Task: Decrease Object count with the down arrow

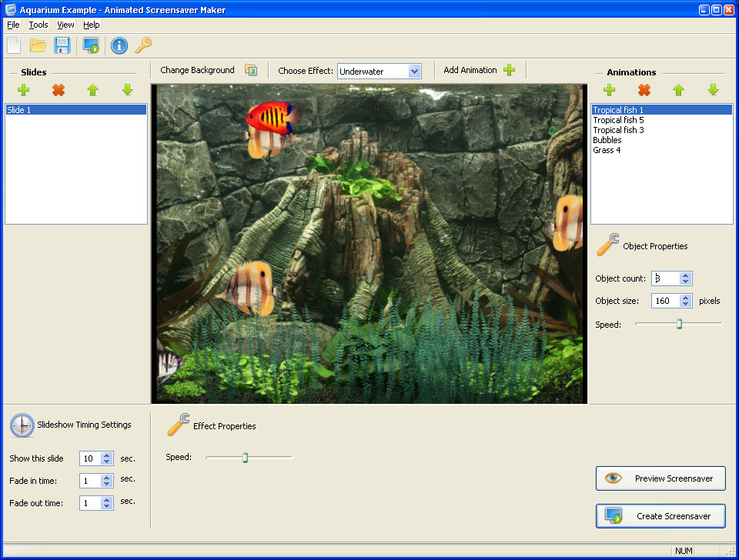Action: (x=686, y=282)
